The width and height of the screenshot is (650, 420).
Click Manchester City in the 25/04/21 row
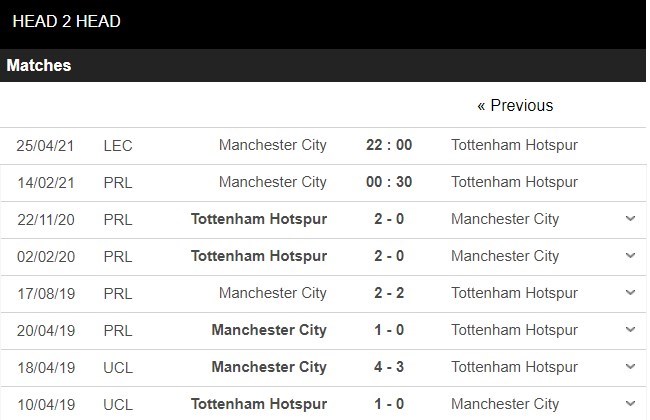point(273,145)
